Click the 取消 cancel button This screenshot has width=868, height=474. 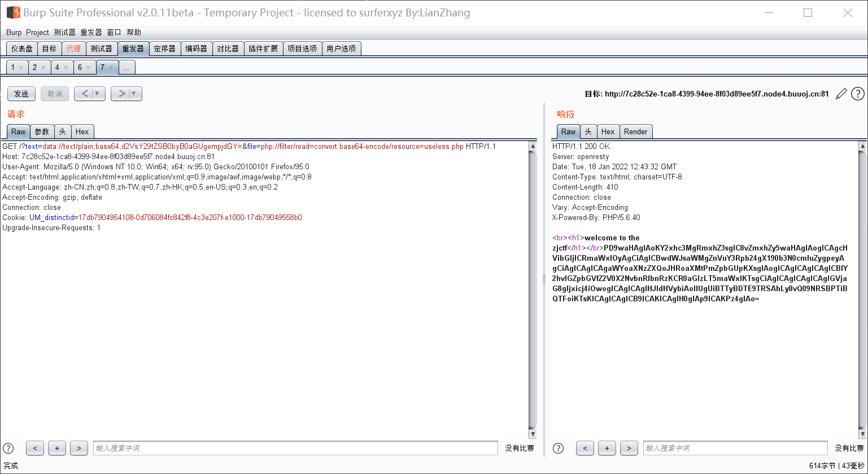coord(55,94)
